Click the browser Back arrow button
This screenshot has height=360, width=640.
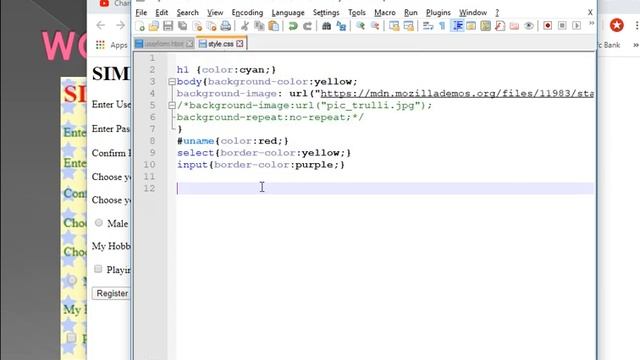tap(100, 26)
